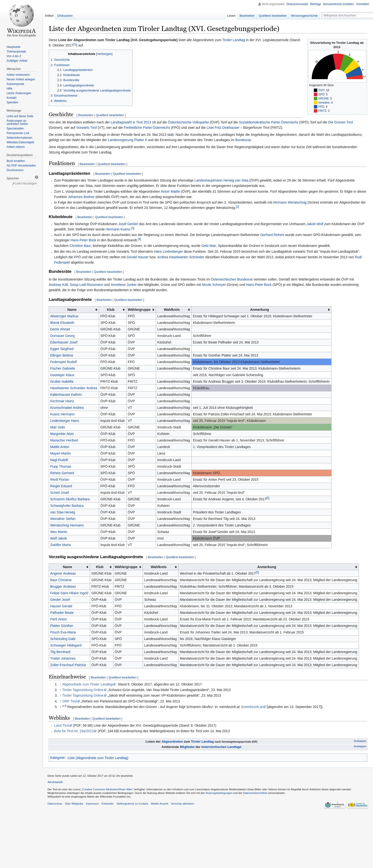Image resolution: width=373 pixels, height=868 pixels.
Task: Sort Landtagsabgeordnete table by Wahlkreis
Action: (x=173, y=310)
